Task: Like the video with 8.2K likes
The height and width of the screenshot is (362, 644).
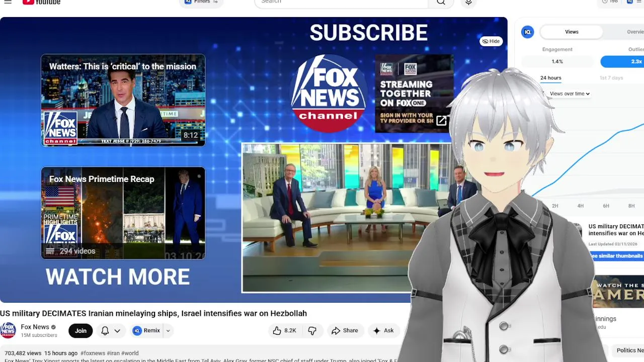Action: pos(284,330)
